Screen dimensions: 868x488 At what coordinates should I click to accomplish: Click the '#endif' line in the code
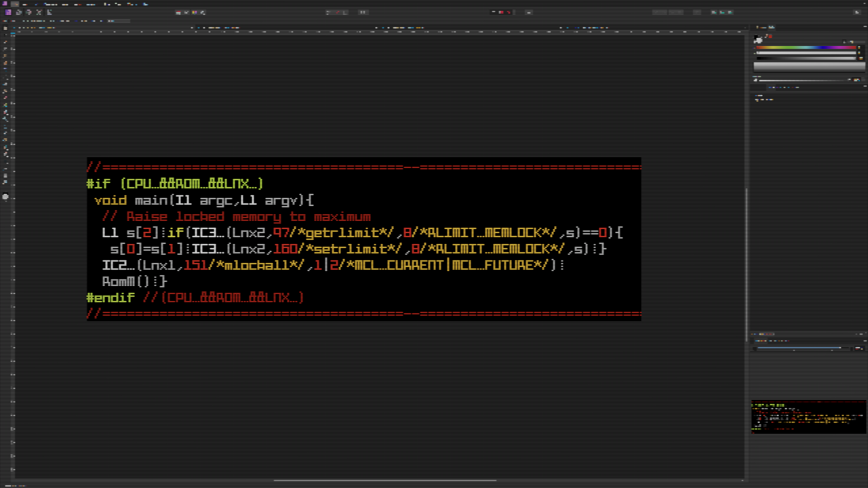point(196,297)
